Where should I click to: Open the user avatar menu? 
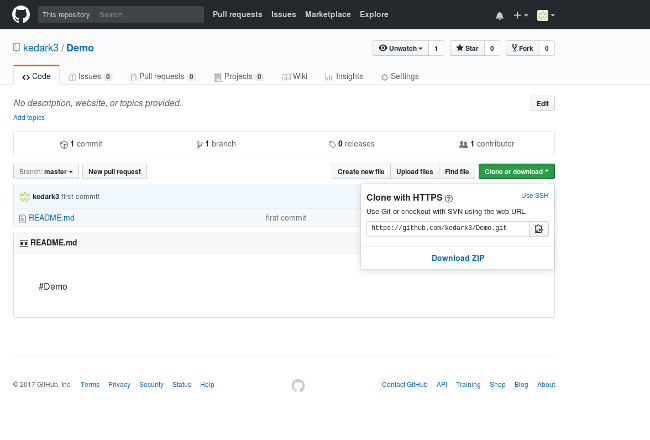click(x=546, y=16)
